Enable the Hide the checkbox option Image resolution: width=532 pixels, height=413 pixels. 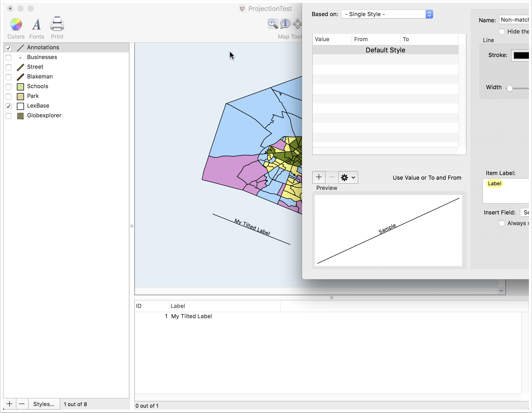pyautogui.click(x=502, y=31)
